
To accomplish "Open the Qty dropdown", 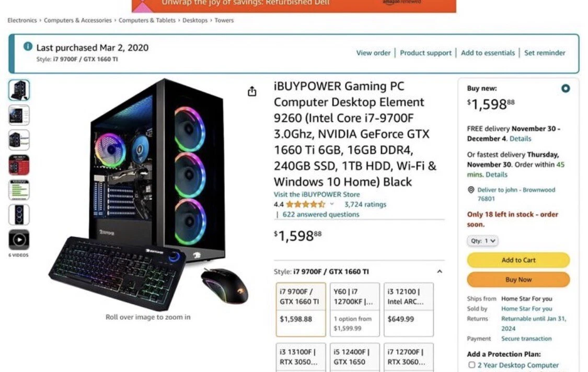I will click(x=482, y=241).
